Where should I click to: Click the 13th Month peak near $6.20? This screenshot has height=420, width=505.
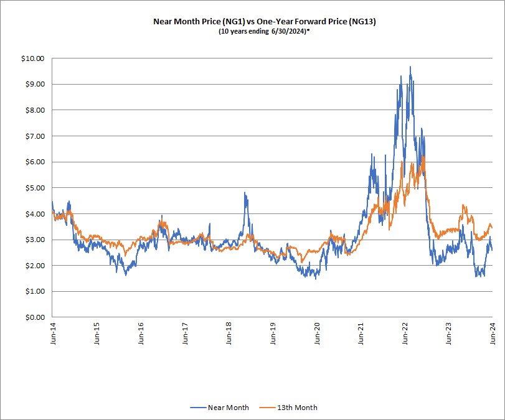click(x=423, y=156)
